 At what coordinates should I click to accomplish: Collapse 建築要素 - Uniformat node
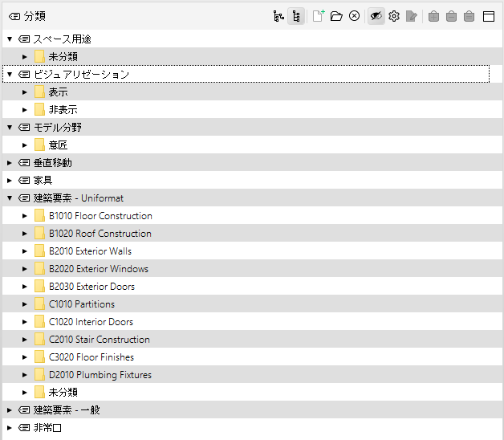(10, 198)
